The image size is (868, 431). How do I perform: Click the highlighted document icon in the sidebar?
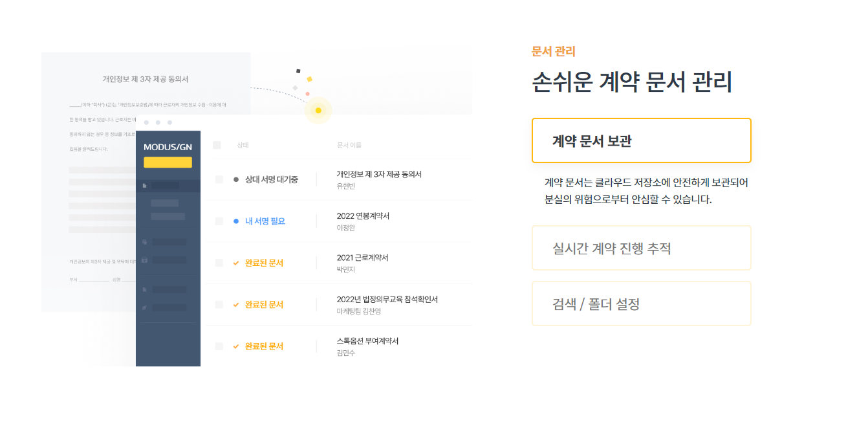point(144,186)
